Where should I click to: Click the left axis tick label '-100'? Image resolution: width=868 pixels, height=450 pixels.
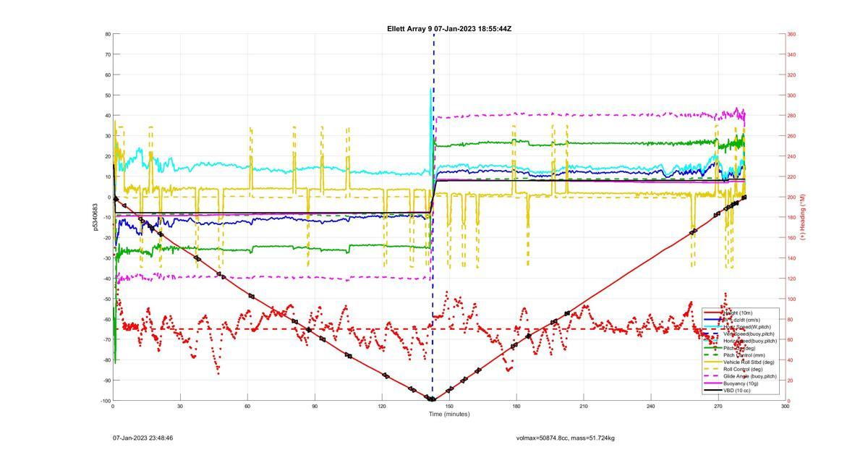pos(105,401)
